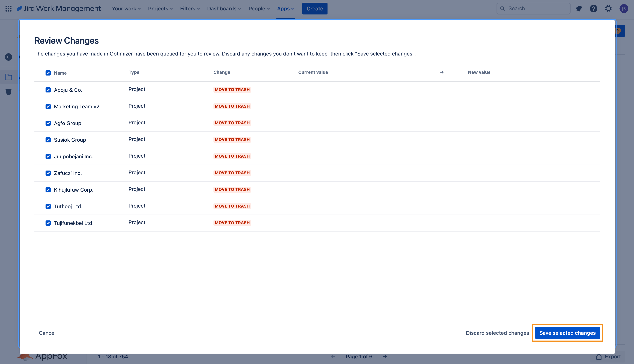634x364 pixels.
Task: Click the JR user avatar
Action: 624,9
